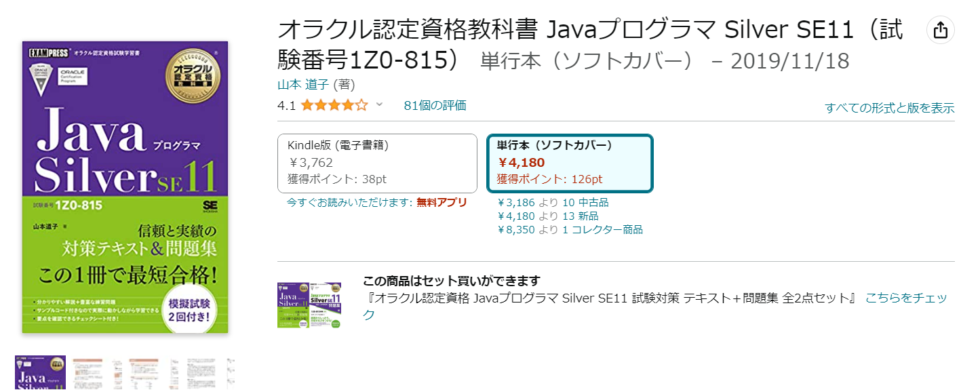Select the first cover thumbnail below image
Image resolution: width=980 pixels, height=390 pixels.
[x=40, y=372]
